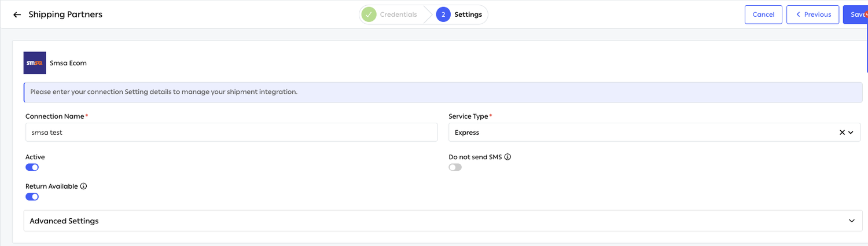Expand the Advanced Settings section
Screen dimensions: 868x246
tap(443, 221)
